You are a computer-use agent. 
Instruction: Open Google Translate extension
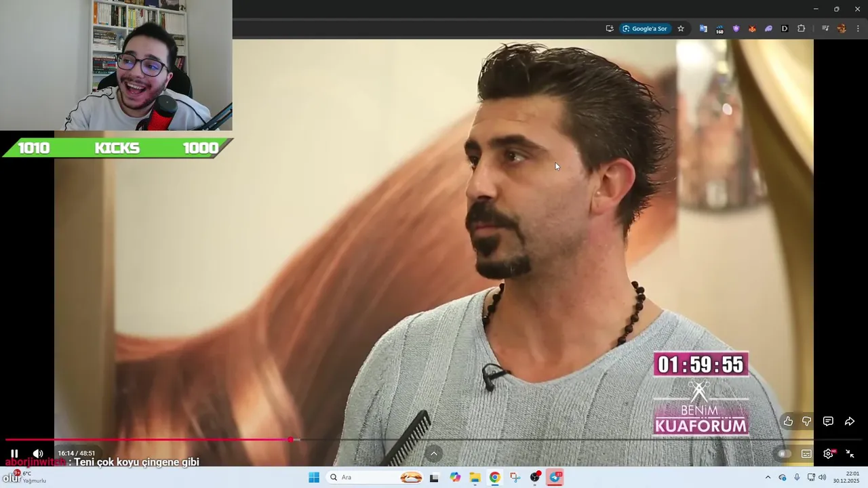tap(703, 28)
